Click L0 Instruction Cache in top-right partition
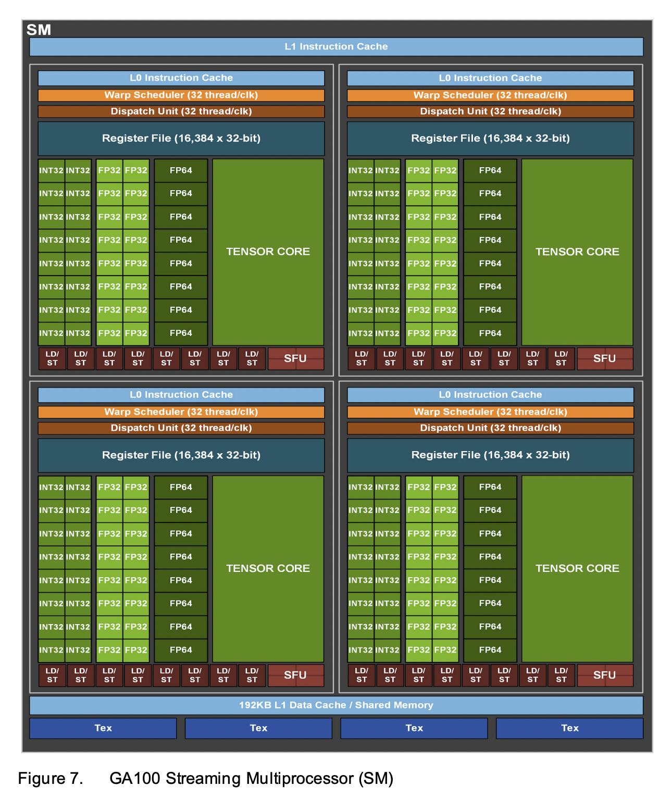The height and width of the screenshot is (799, 672). pos(490,78)
